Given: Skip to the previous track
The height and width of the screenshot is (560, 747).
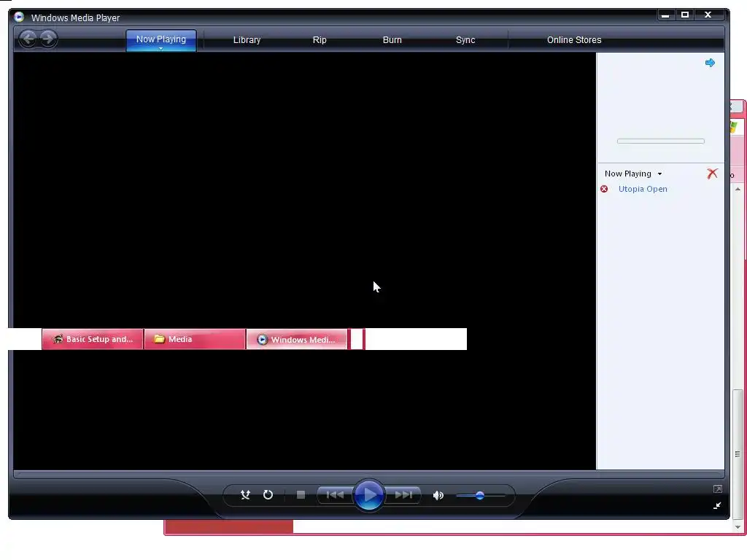Looking at the screenshot, I should pyautogui.click(x=335, y=495).
